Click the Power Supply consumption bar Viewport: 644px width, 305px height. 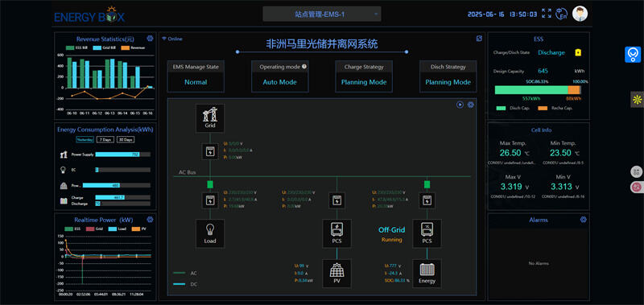[123, 155]
